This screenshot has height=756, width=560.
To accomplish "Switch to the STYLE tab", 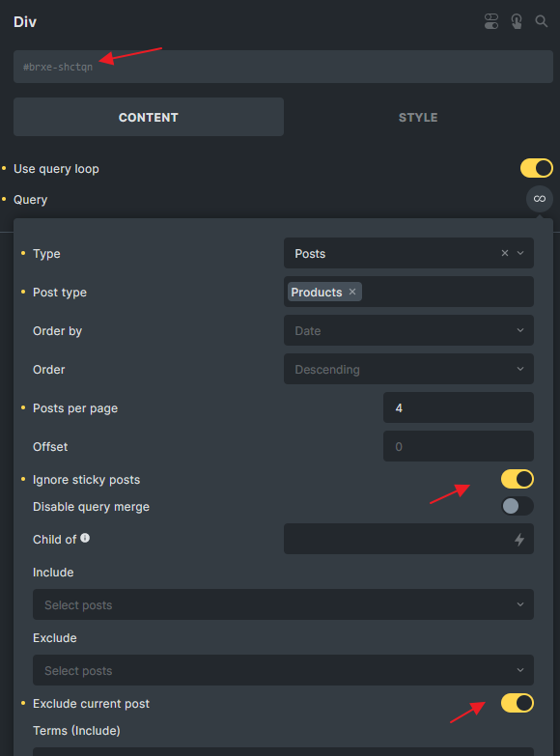I will coord(418,117).
